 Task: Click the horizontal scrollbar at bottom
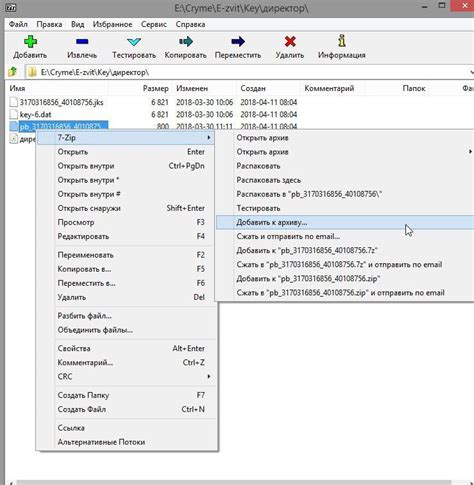click(233, 482)
